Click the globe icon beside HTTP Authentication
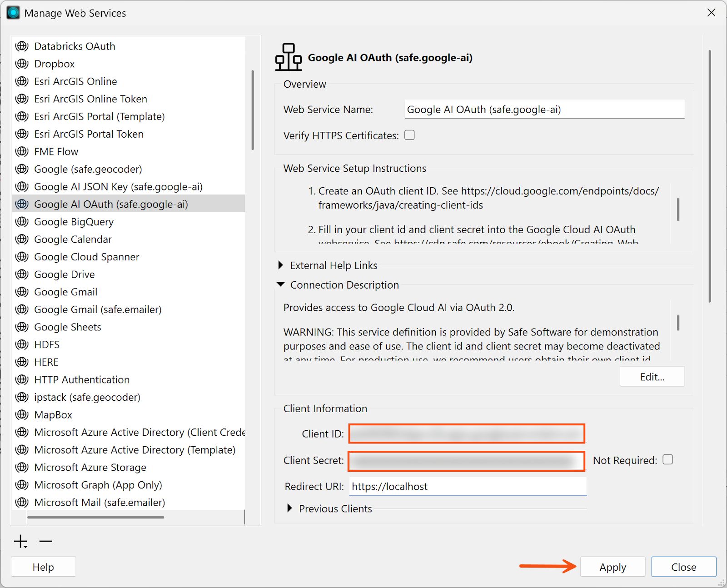The width and height of the screenshot is (727, 588). pyautogui.click(x=22, y=379)
